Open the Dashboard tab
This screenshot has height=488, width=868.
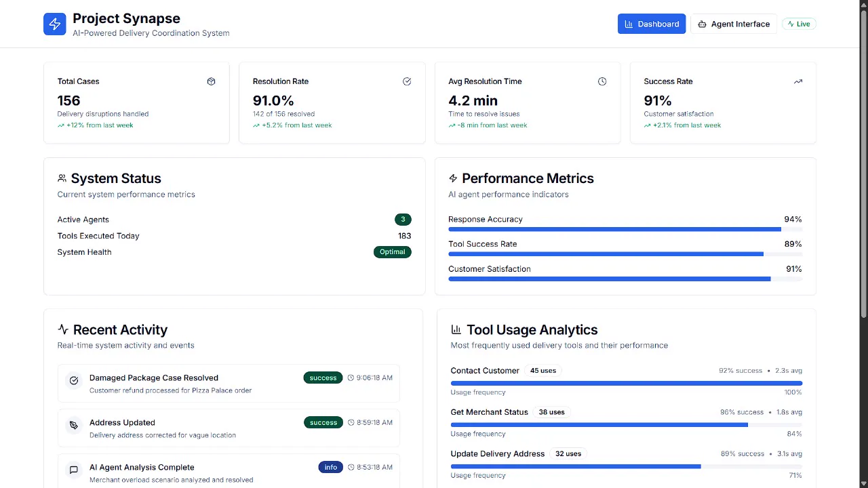point(652,24)
